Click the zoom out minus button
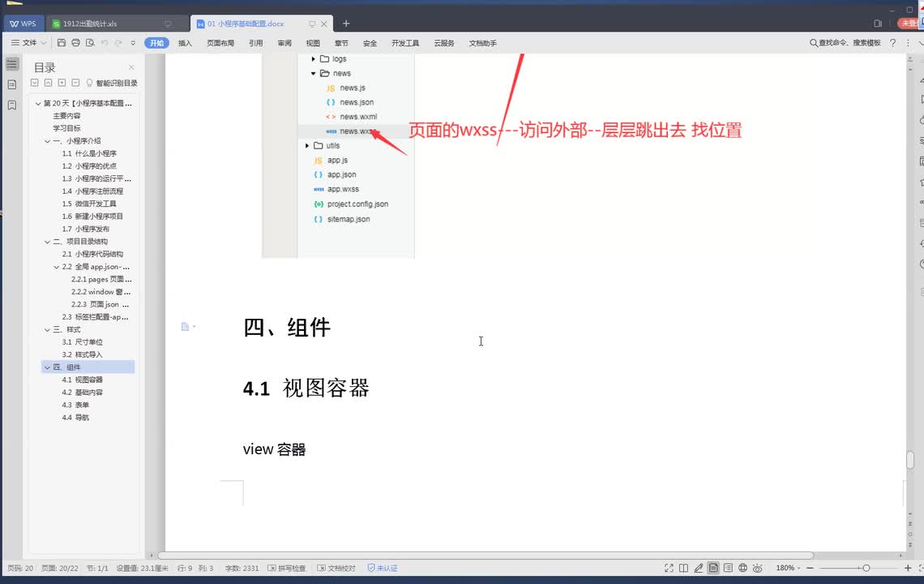 click(x=810, y=568)
